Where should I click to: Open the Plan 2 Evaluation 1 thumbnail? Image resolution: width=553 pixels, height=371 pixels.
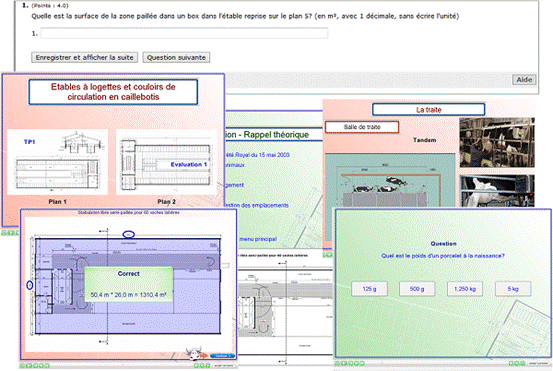pos(166,162)
